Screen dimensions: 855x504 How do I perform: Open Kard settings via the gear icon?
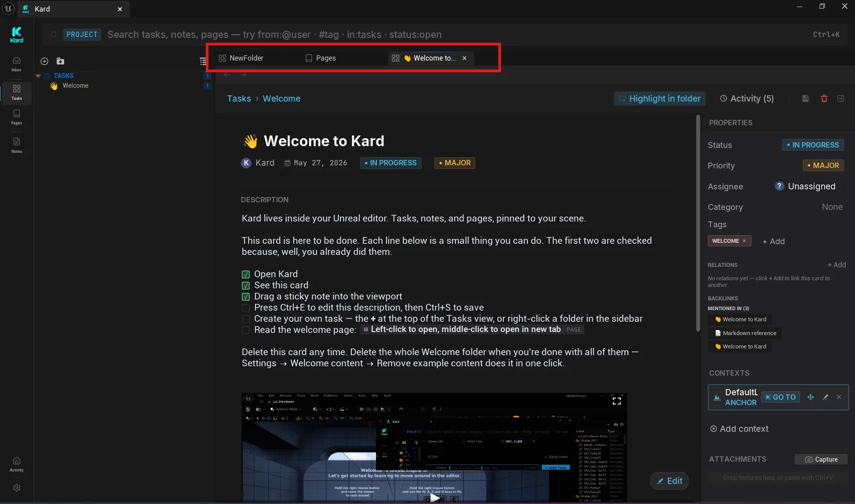17,488
